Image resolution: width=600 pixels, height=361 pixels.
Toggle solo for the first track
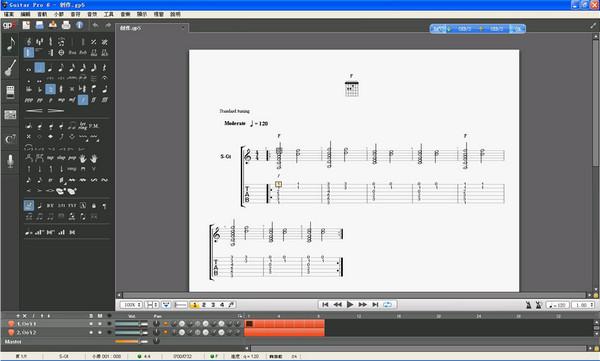91,324
